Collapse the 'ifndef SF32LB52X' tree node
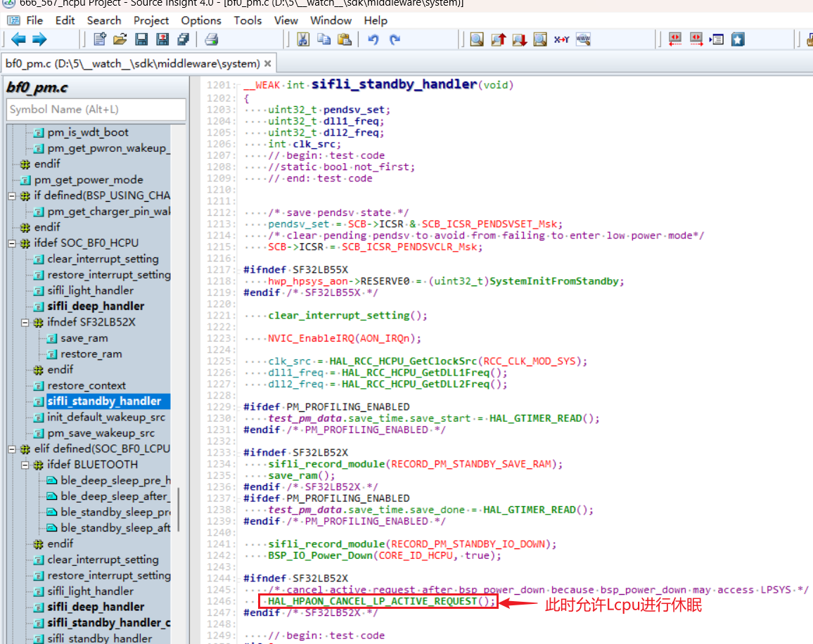Viewport: 813px width, 644px height. 25,323
